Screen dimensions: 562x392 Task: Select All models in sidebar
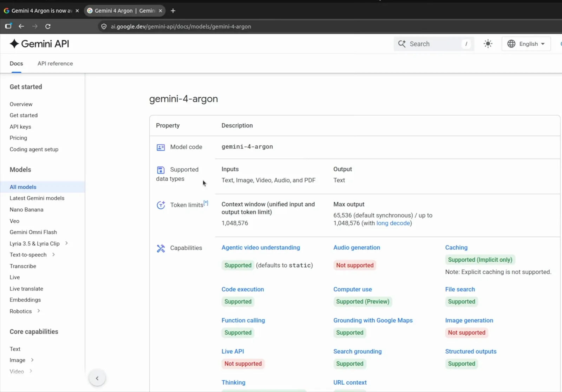42,187
